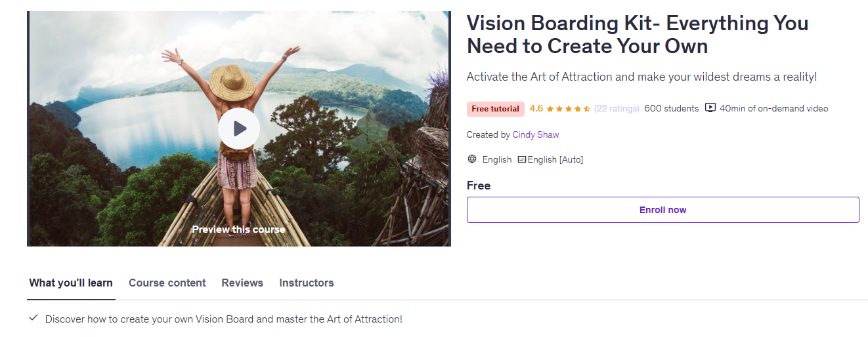The height and width of the screenshot is (337, 868).
Task: Visit instructor Cindy Shaw's profile
Action: tap(536, 134)
